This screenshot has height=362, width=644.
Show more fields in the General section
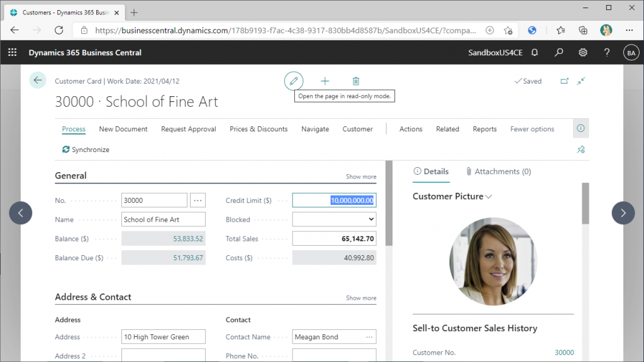(x=361, y=177)
